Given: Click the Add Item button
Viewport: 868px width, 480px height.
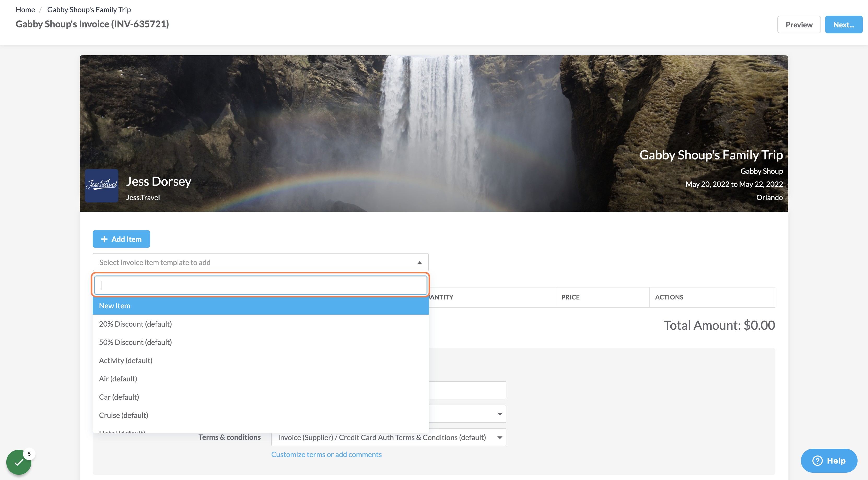Looking at the screenshot, I should coord(121,239).
